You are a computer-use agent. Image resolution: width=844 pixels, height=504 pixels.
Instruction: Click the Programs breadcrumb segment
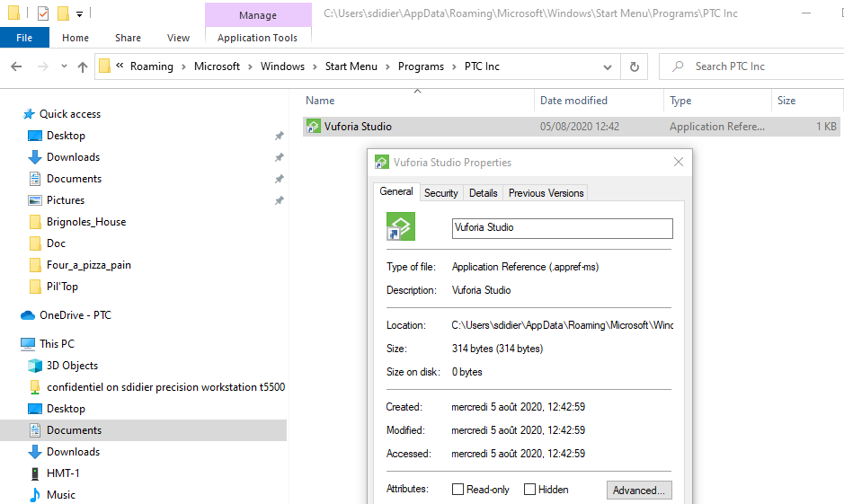click(421, 66)
